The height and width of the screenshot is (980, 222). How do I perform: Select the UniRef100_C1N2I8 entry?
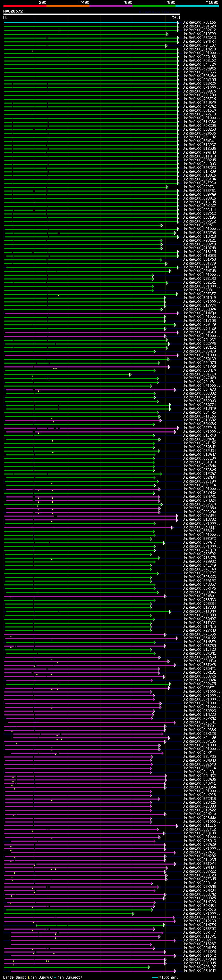coord(199,49)
